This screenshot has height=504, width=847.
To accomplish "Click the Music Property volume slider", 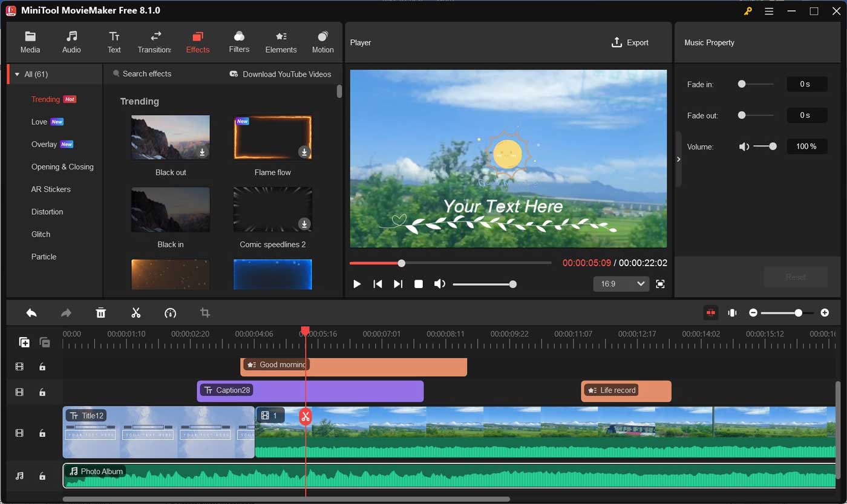I will 765,146.
